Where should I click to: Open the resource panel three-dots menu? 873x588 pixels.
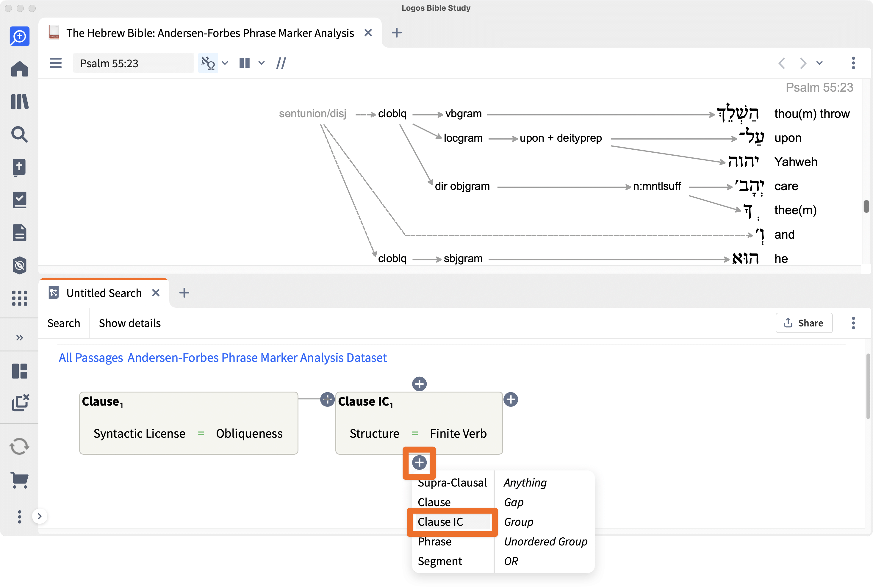(x=853, y=63)
